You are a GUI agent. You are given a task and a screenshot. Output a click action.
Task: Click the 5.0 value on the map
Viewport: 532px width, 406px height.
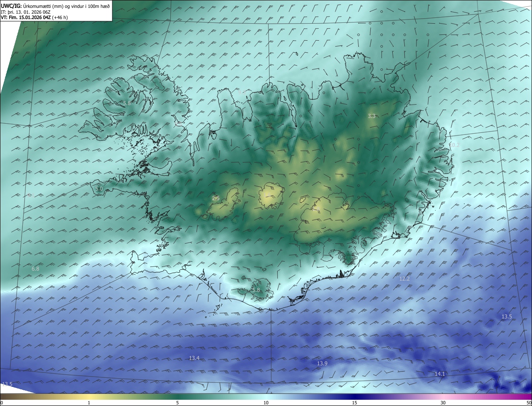99,188
